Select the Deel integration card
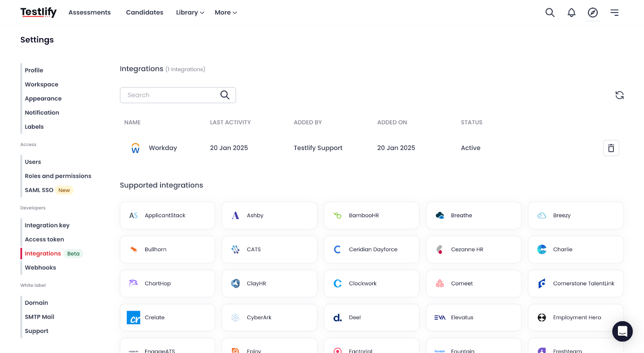The height and width of the screenshot is (353, 644). coord(372,318)
